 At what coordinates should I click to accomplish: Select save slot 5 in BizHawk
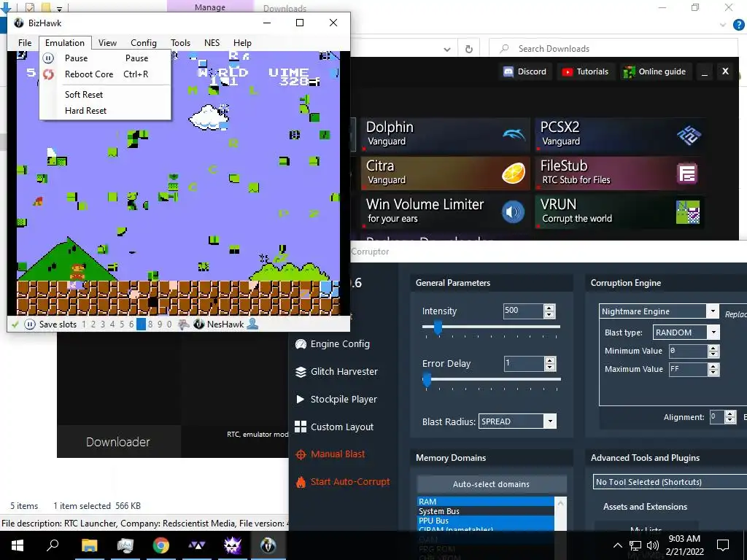point(122,324)
